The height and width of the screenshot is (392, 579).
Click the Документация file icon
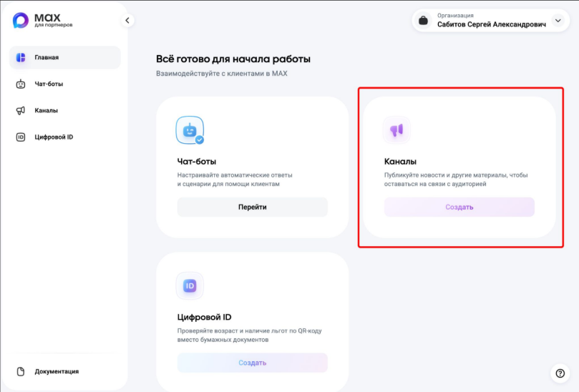coord(21,371)
